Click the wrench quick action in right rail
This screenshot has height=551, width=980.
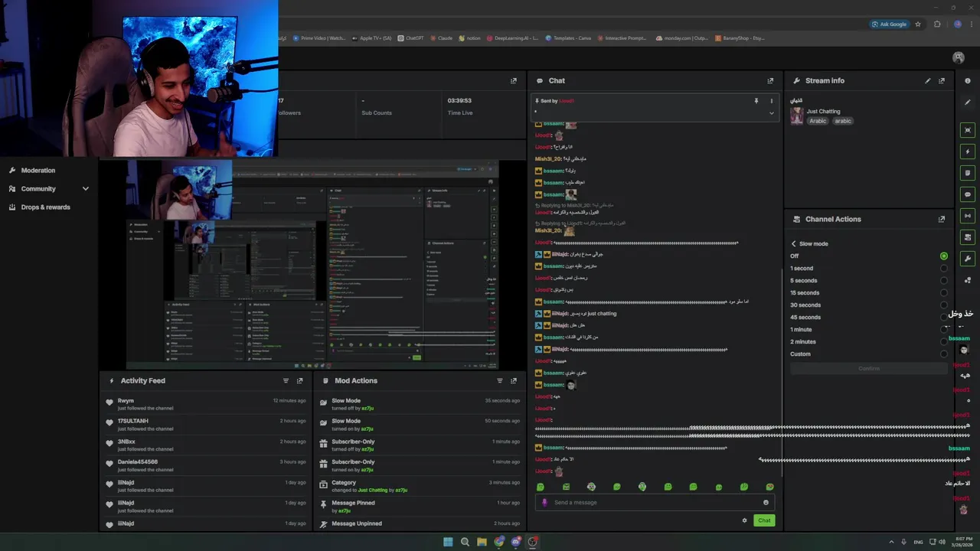pos(968,259)
